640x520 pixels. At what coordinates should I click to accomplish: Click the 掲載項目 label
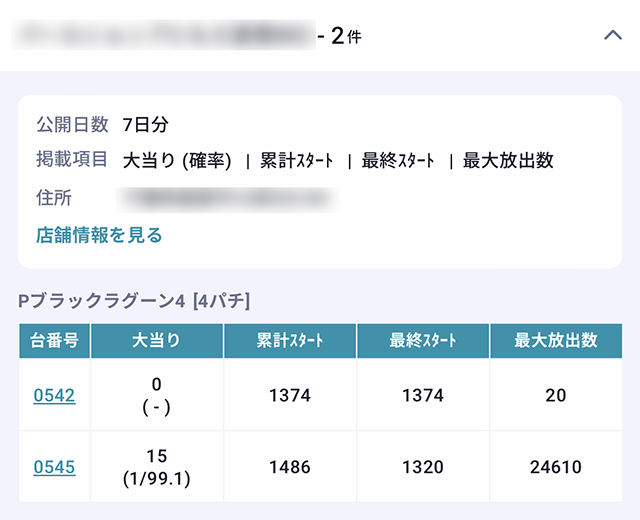(72, 160)
